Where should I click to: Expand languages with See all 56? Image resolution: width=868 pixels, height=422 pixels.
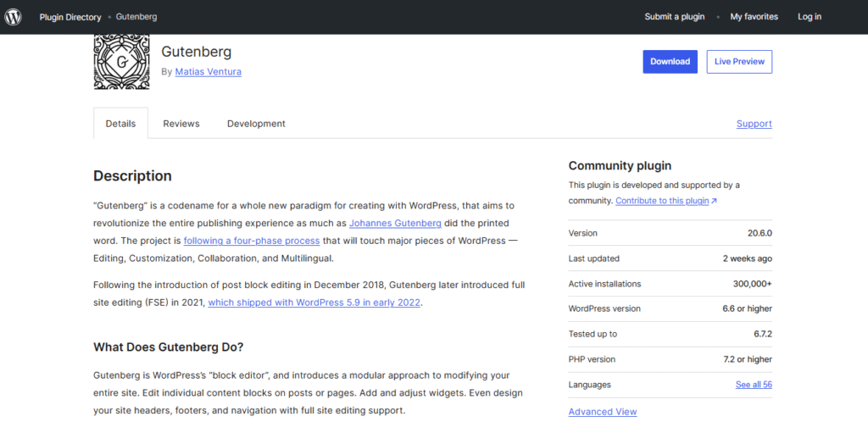(754, 385)
